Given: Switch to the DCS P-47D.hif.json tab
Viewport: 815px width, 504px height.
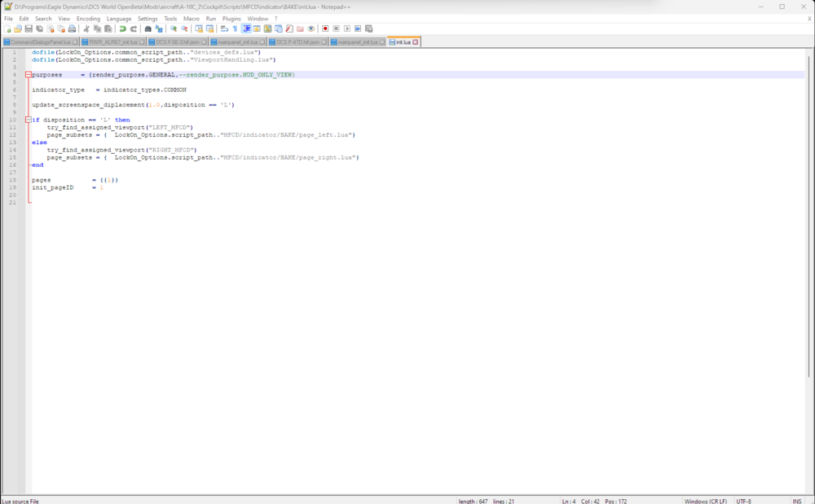Looking at the screenshot, I should pyautogui.click(x=297, y=42).
